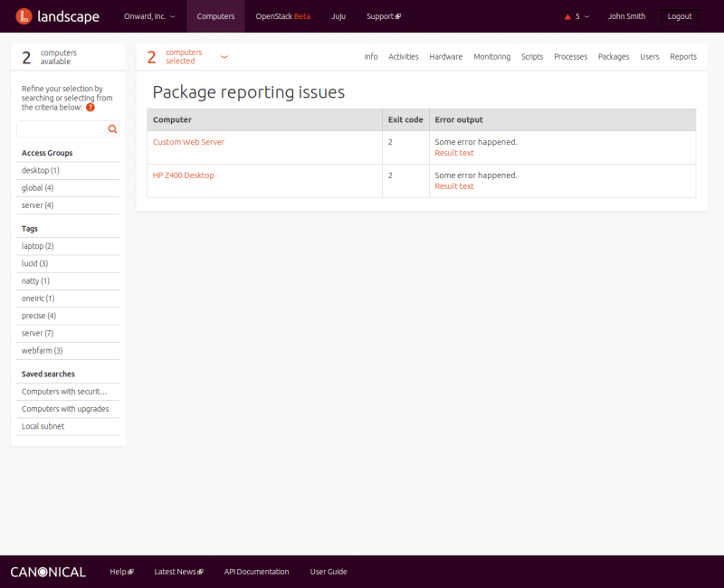Click the Landscape logo icon

[x=23, y=16]
